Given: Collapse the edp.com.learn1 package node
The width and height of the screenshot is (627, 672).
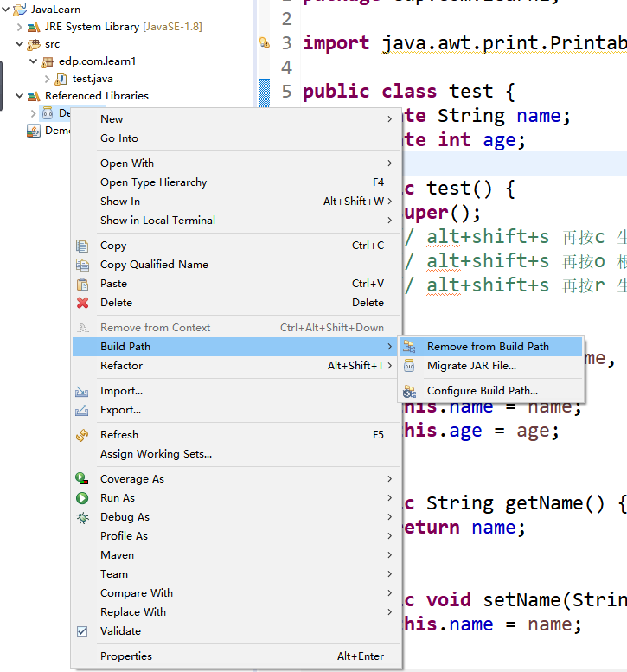Looking at the screenshot, I should click(x=33, y=61).
